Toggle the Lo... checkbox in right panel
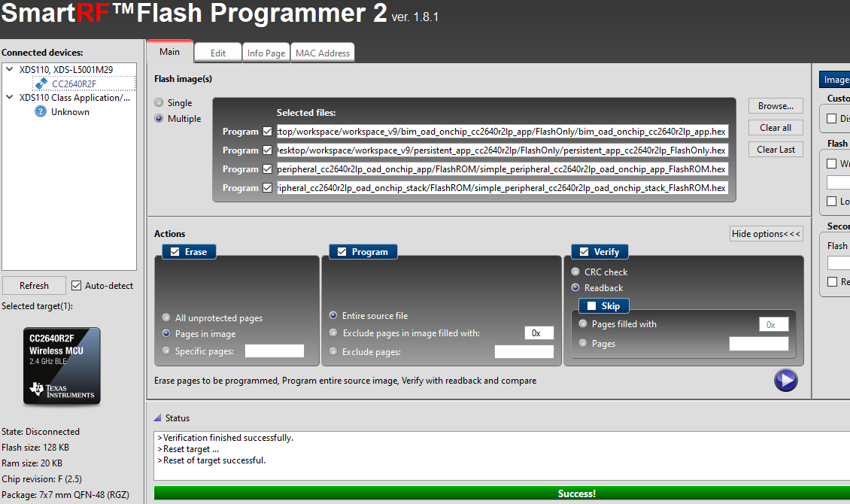This screenshot has width=850, height=504. pos(831,201)
